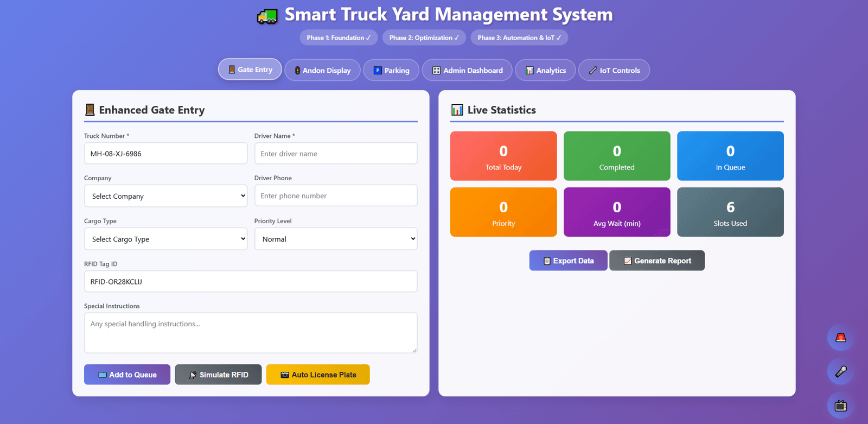Open the Select Cargo Type dropdown
The height and width of the screenshot is (424, 868).
pyautogui.click(x=165, y=239)
